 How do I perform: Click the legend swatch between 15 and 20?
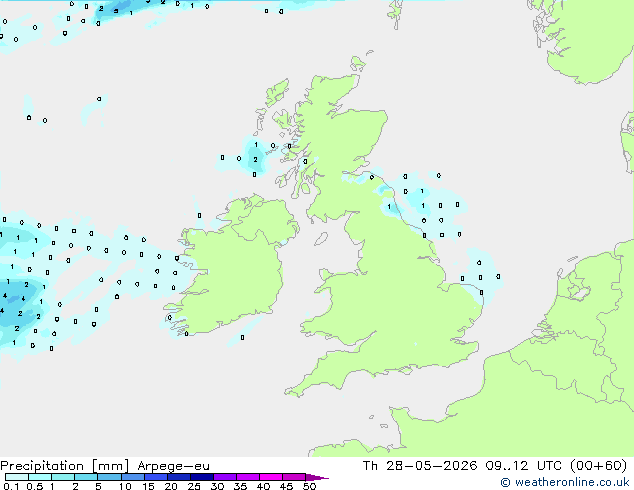156,477
